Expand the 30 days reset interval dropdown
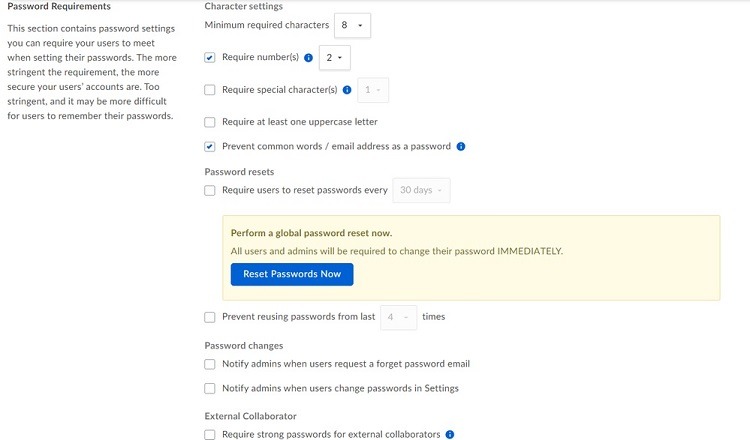750x440 pixels. [x=421, y=190]
